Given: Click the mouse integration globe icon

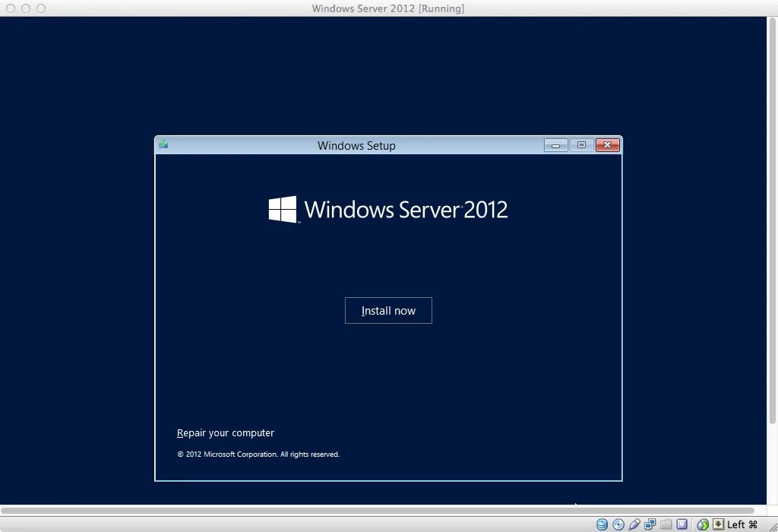Looking at the screenshot, I should click(x=703, y=524).
